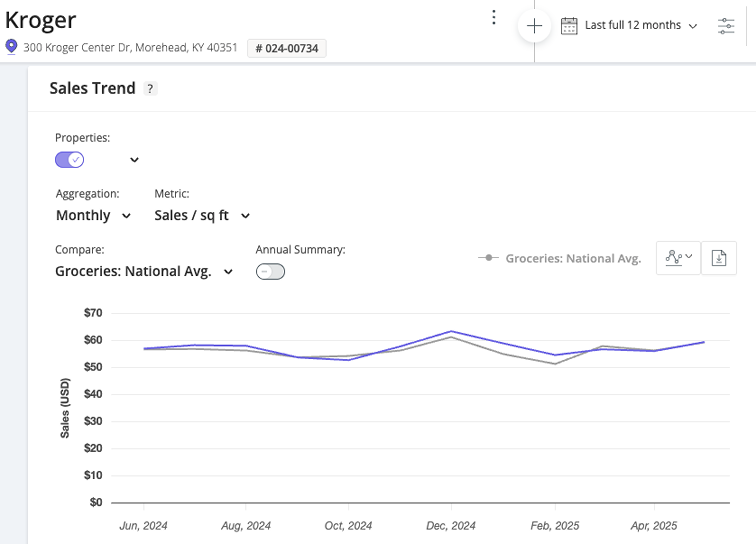Open Sales Trend help question mark

coord(150,89)
